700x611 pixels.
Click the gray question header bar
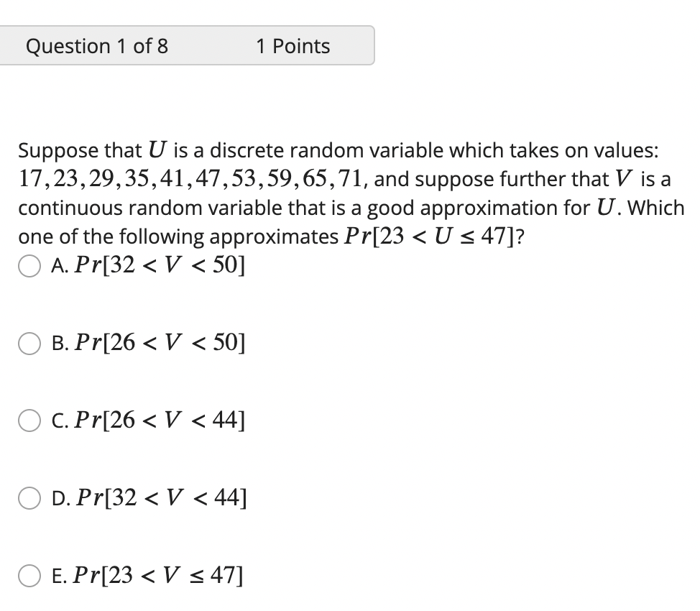tap(187, 46)
